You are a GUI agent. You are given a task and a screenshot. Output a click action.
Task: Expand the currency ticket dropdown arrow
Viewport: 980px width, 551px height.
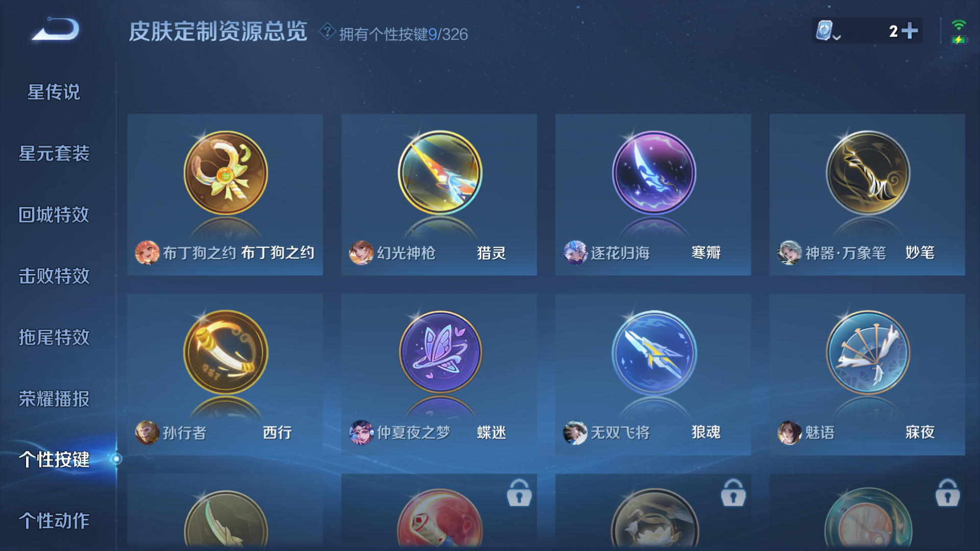[x=837, y=37]
